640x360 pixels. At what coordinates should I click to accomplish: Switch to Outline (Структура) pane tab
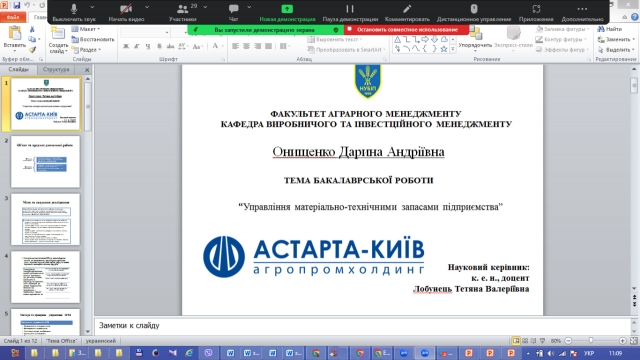coord(56,69)
